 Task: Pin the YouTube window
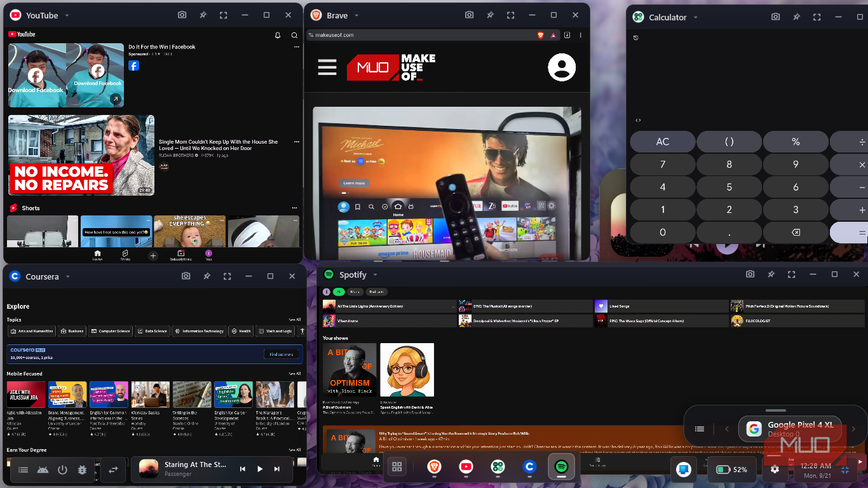[x=203, y=15]
